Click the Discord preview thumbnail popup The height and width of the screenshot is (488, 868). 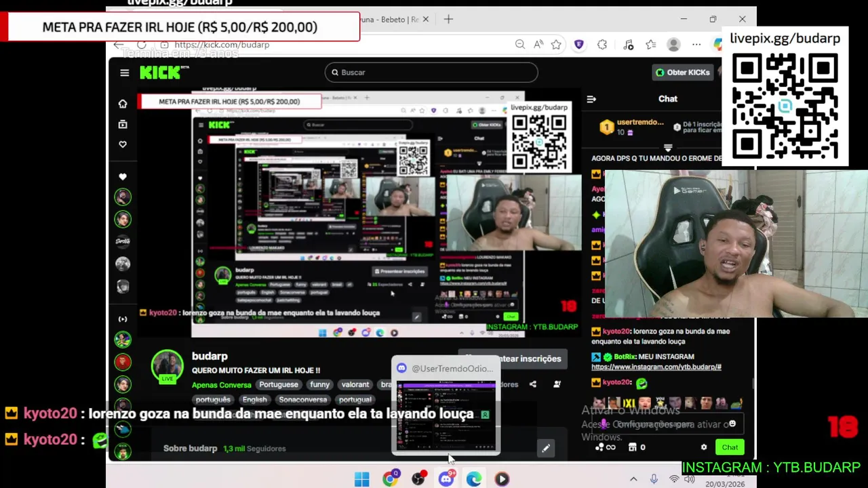(x=446, y=406)
